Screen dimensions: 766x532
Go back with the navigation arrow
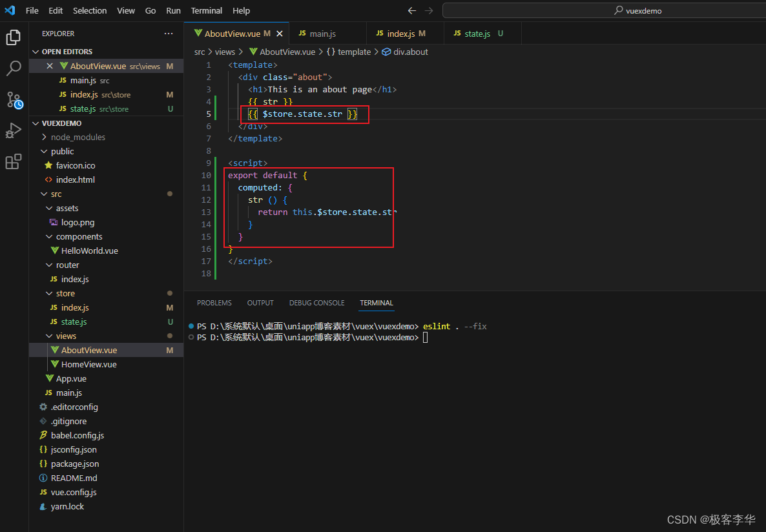pos(412,11)
